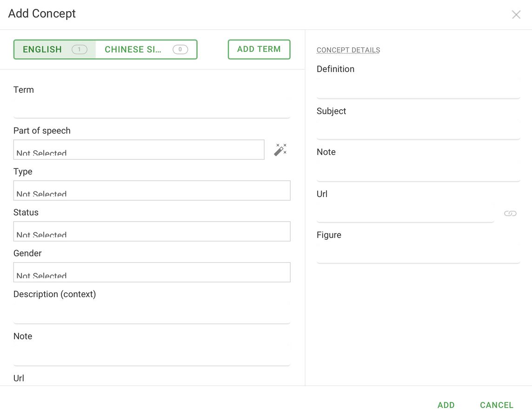Click the Figure input field
Image resolution: width=532 pixels, height=418 pixels.
[x=418, y=254]
